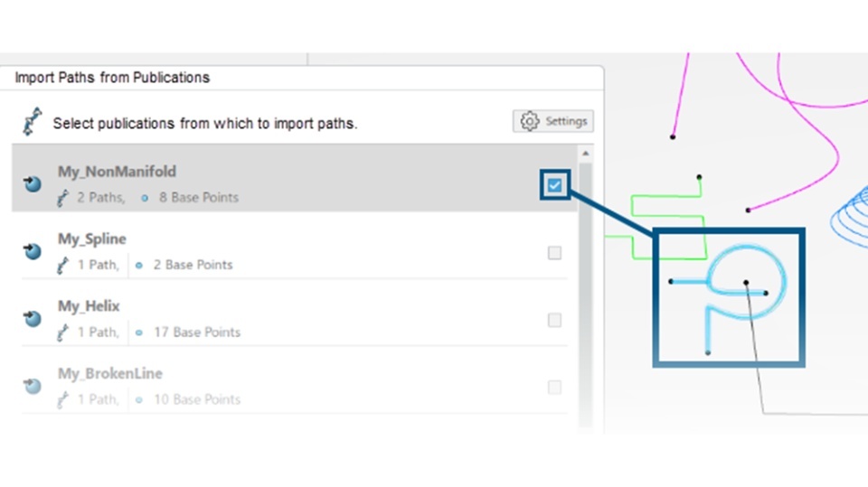
Task: Tick the My_Helix checkbox
Action: tap(554, 320)
